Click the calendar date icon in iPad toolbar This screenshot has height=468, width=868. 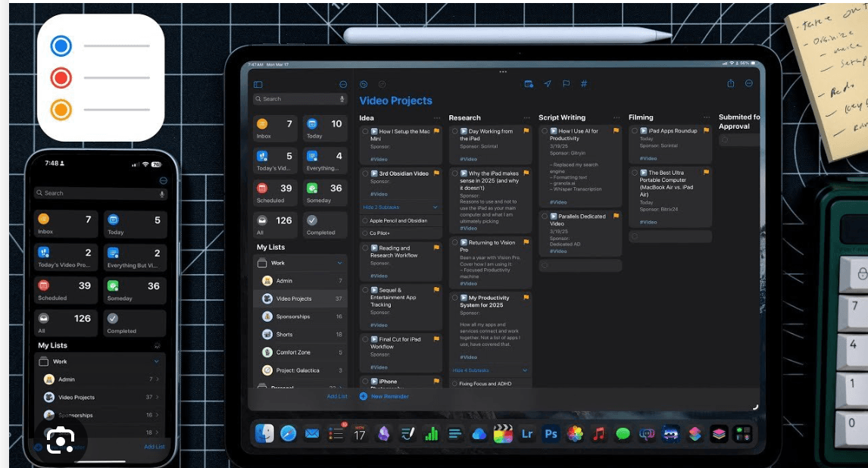529,84
